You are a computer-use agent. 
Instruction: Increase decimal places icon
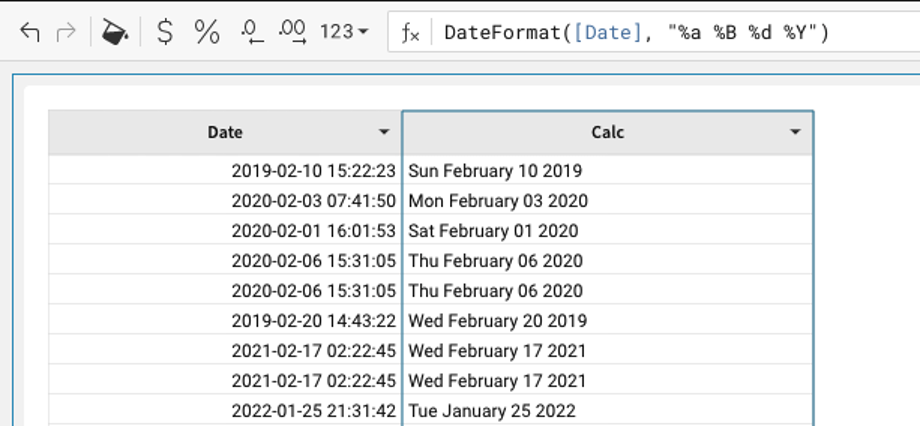click(292, 33)
